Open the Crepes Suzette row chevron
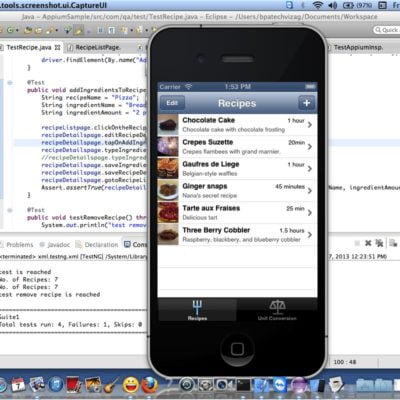 pyautogui.click(x=310, y=147)
